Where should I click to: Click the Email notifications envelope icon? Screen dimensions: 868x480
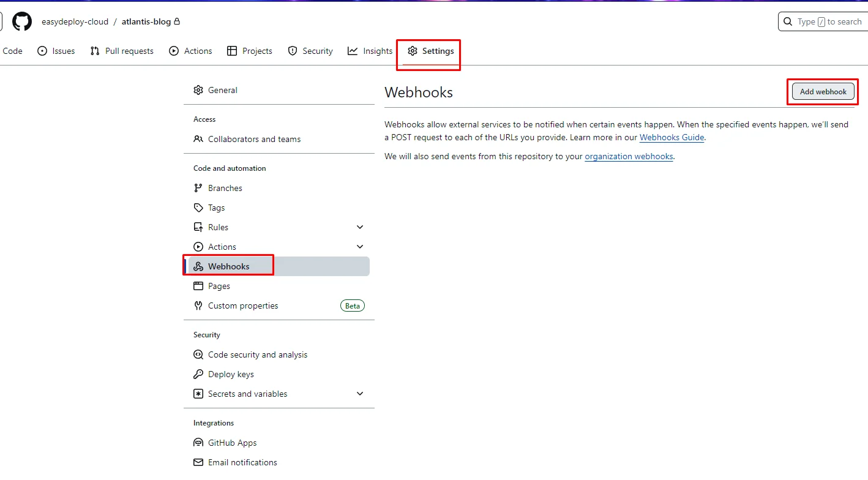coord(198,462)
